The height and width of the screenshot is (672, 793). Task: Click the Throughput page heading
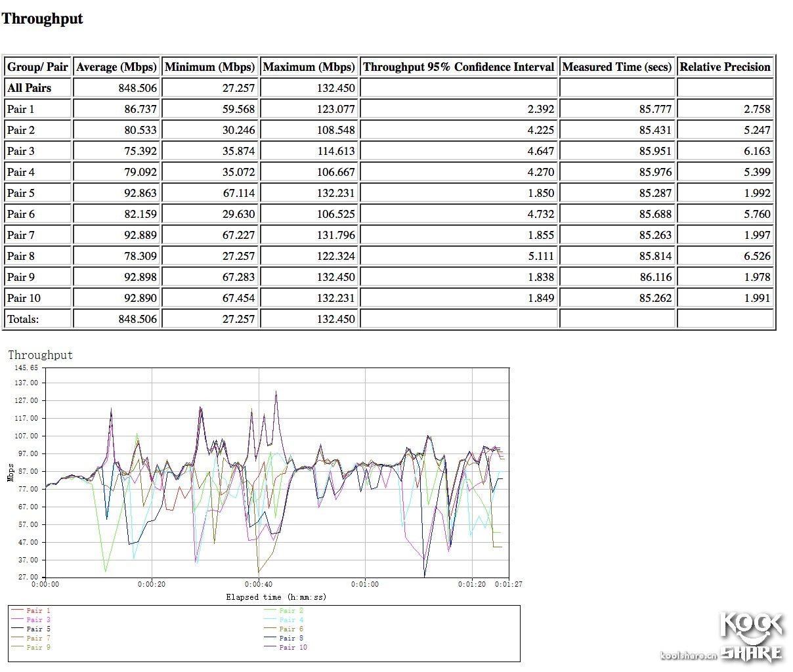tap(42, 18)
